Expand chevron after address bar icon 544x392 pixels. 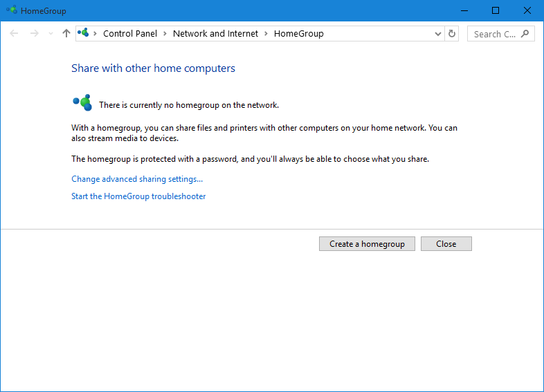point(95,34)
